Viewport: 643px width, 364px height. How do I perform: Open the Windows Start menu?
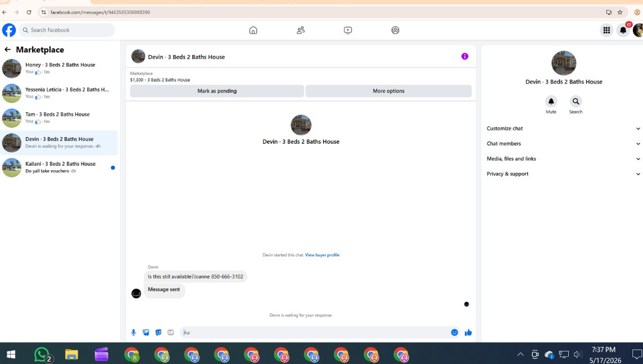[11, 354]
